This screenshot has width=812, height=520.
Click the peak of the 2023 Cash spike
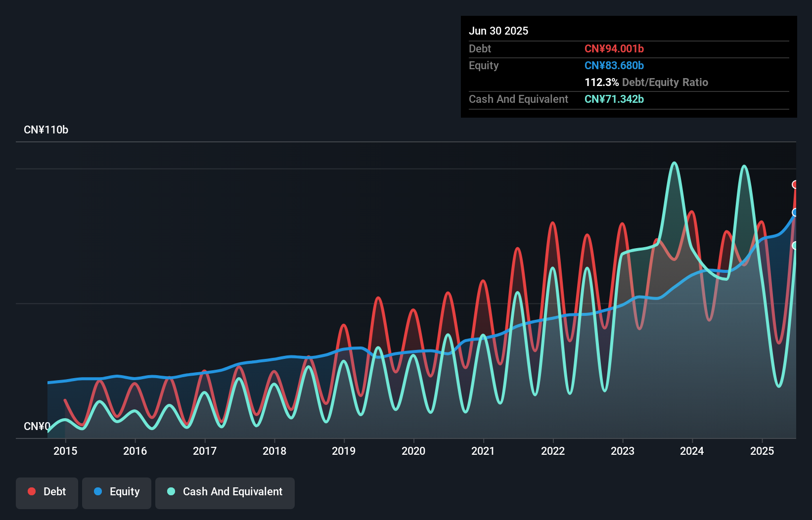[x=674, y=163]
